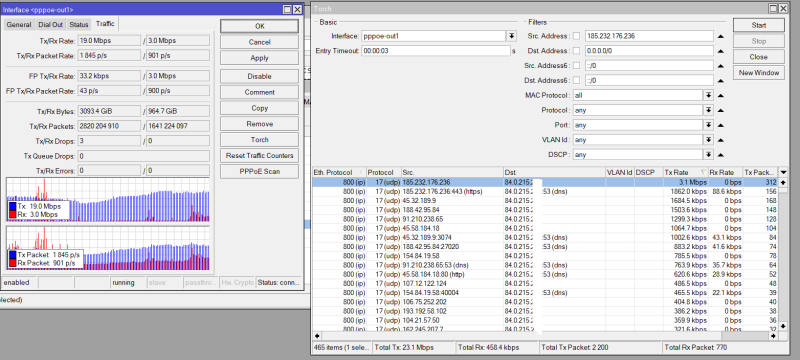The width and height of the screenshot is (800, 360).
Task: Collapse the Src. Address filter arrow
Action: (721, 36)
